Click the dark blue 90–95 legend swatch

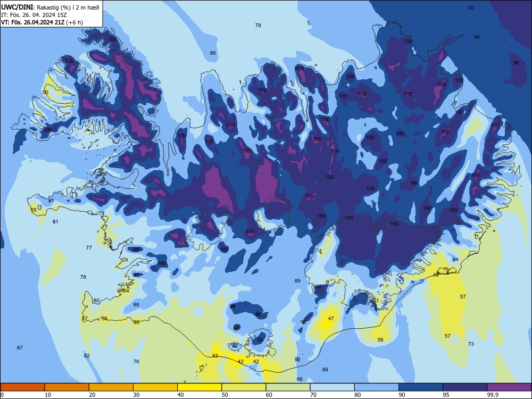(421, 387)
